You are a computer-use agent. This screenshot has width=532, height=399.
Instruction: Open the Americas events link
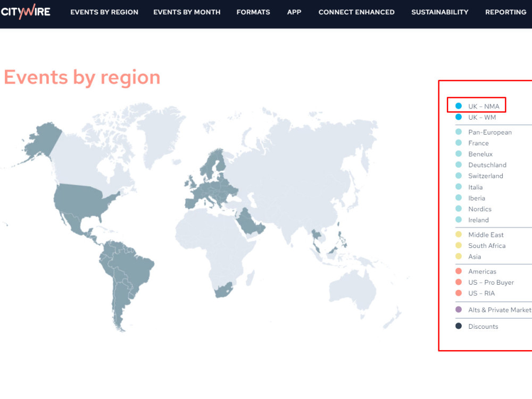coord(482,271)
